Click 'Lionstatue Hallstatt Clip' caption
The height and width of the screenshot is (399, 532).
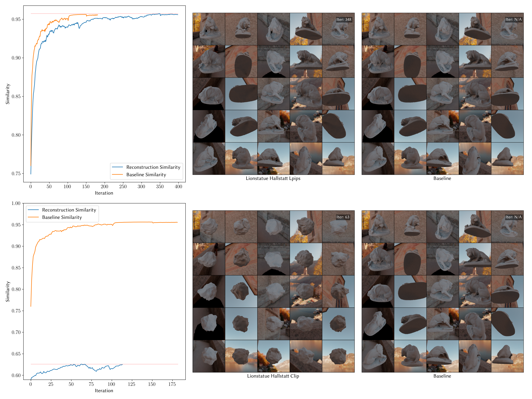[x=273, y=376]
